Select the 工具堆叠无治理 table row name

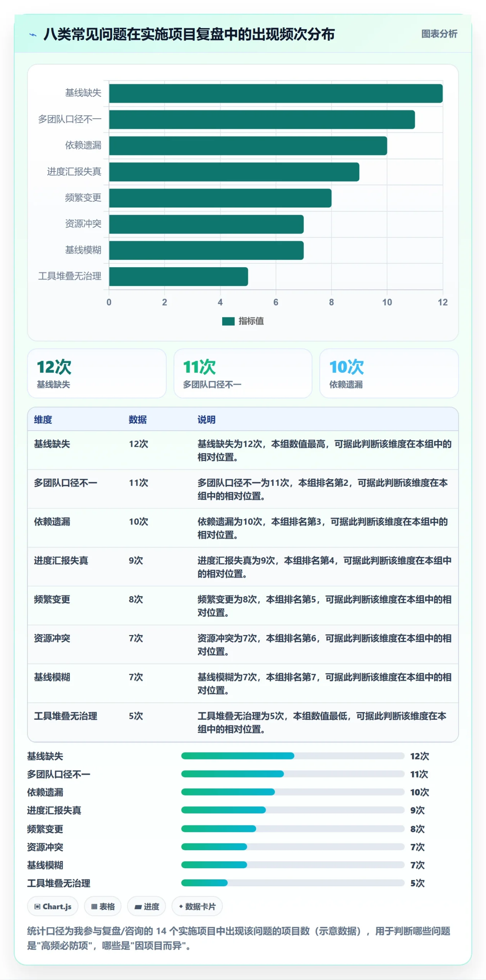point(65,716)
